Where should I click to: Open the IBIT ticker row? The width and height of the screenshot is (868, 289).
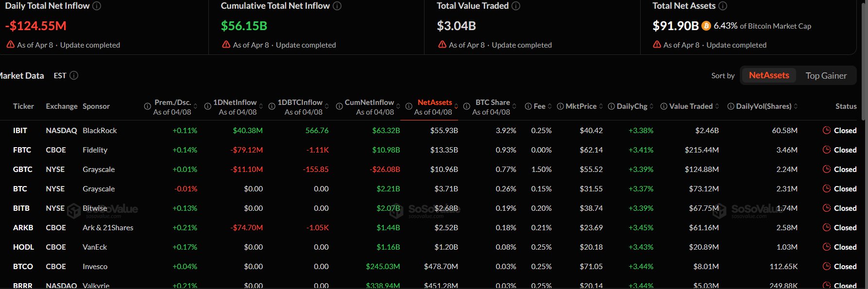[20, 130]
